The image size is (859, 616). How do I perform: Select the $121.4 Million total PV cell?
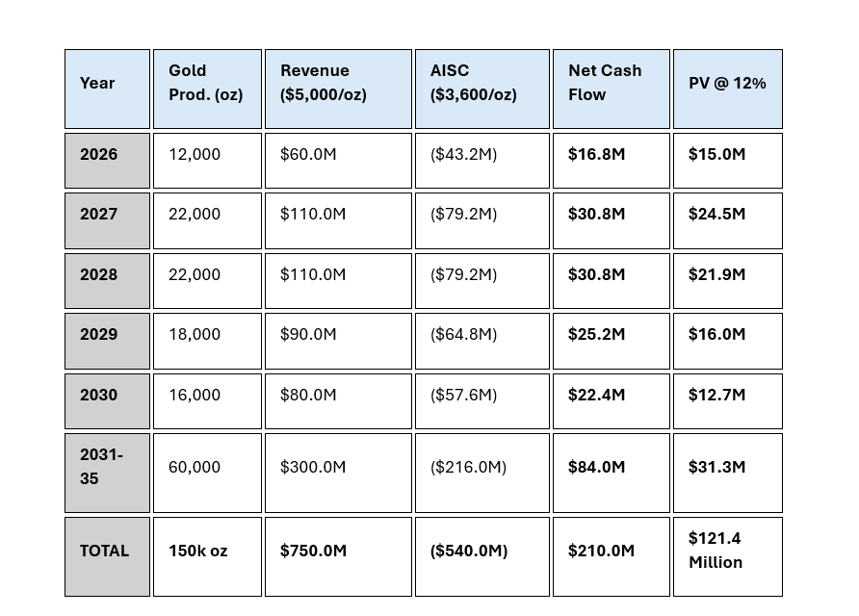coord(727,555)
